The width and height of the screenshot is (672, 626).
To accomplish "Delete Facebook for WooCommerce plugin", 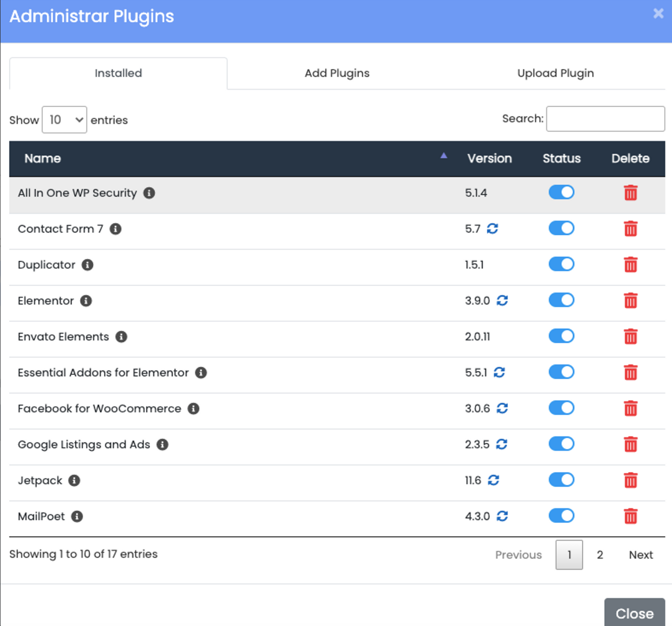I will 631,409.
